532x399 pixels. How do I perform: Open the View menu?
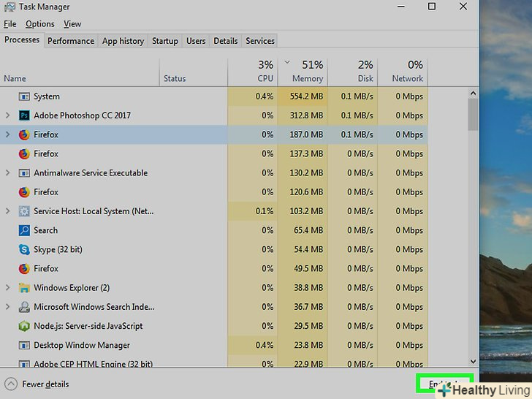tap(72, 24)
